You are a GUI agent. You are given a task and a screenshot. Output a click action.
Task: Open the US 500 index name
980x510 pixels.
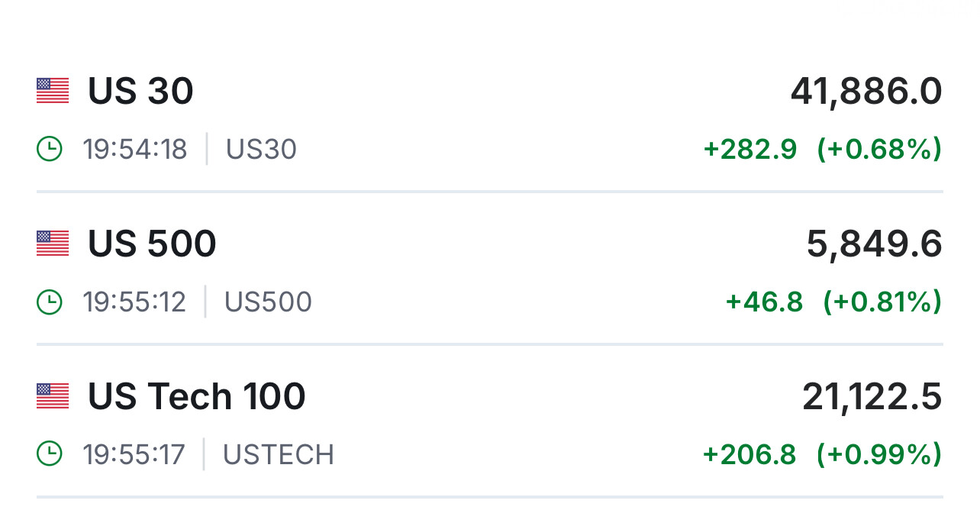152,244
